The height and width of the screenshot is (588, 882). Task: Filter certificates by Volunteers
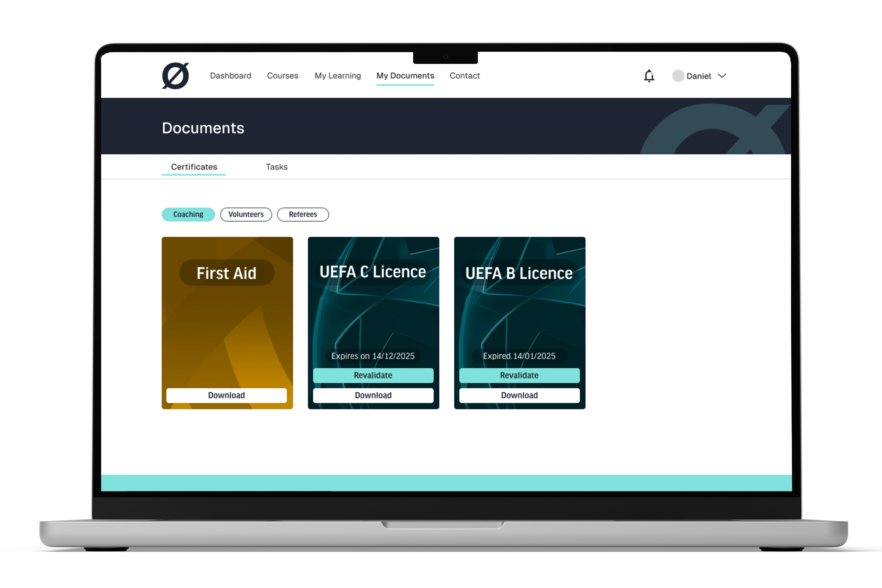point(246,214)
